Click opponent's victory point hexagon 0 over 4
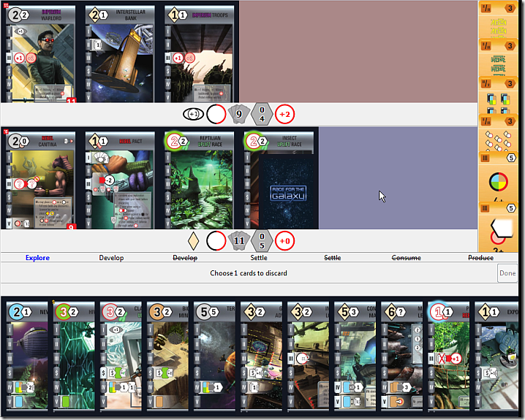 [262, 114]
